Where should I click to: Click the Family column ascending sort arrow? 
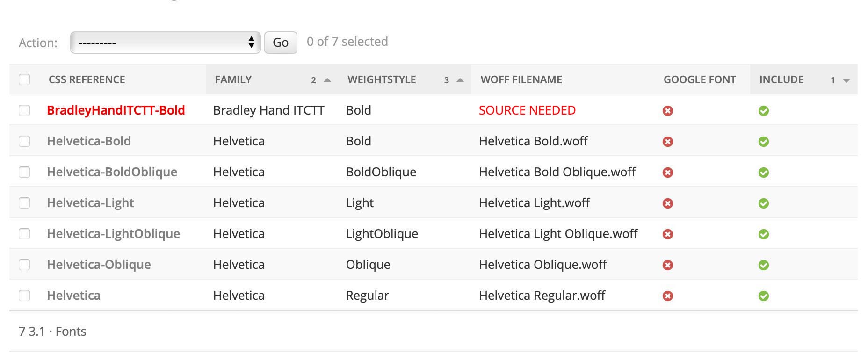327,80
